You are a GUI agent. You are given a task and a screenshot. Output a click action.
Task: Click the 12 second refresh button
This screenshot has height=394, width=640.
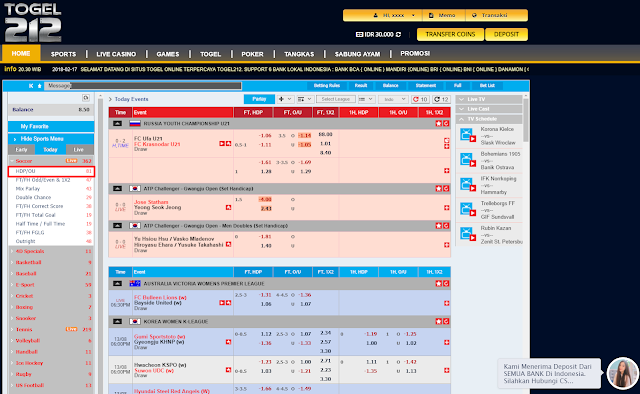pyautogui.click(x=441, y=99)
